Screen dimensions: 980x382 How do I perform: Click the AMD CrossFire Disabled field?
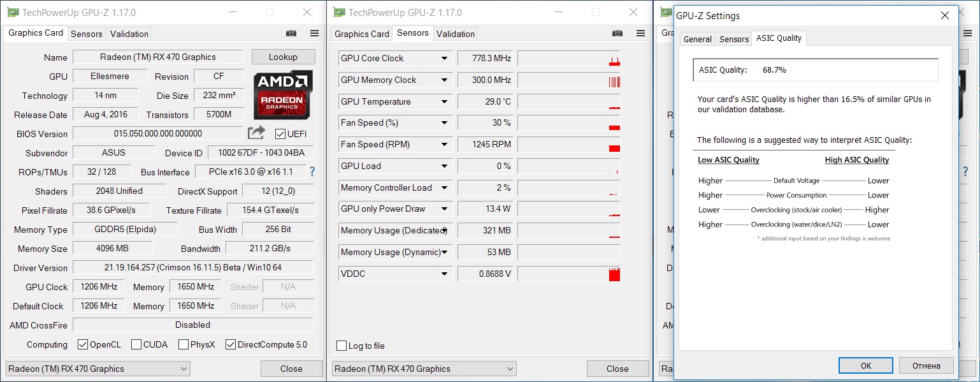193,325
